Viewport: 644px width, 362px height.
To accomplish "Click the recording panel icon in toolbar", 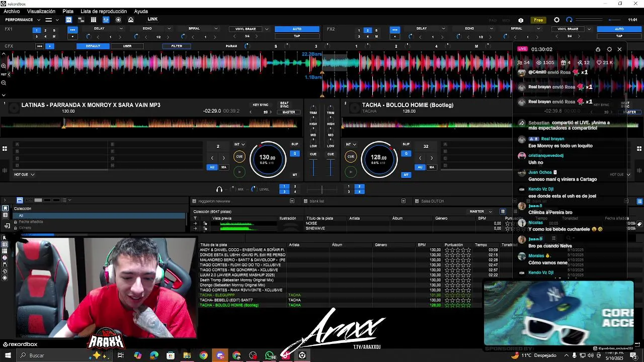I will (x=118, y=20).
